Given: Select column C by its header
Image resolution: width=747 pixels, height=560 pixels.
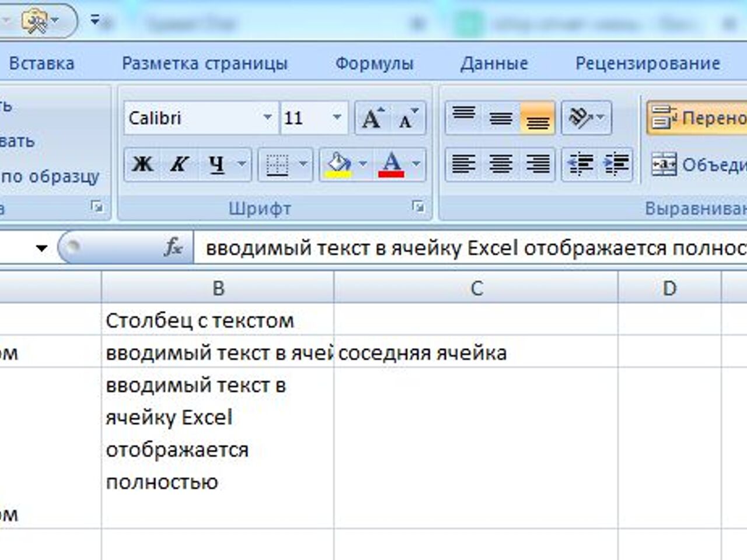Looking at the screenshot, I should click(x=477, y=286).
